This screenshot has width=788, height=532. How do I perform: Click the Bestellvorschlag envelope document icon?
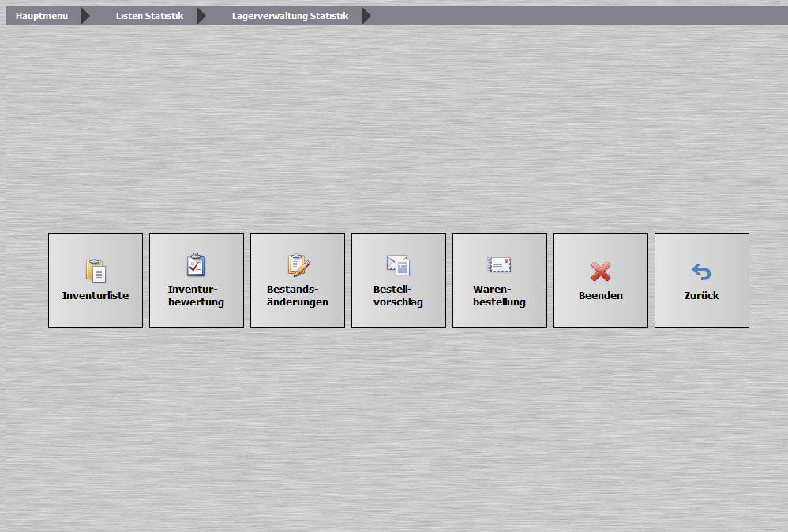click(399, 264)
